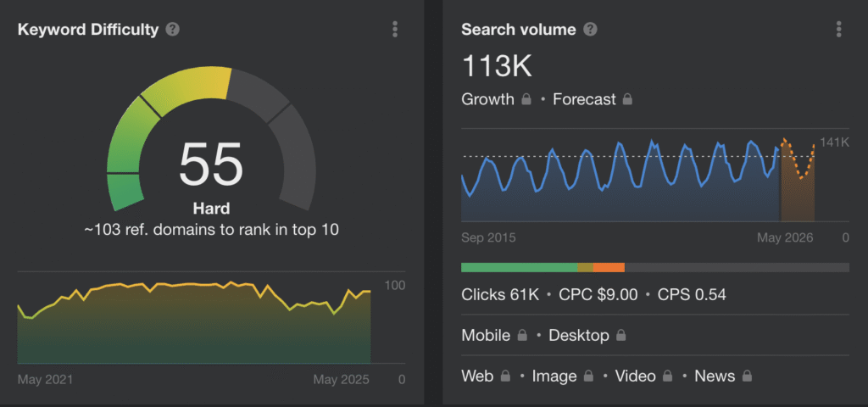The width and height of the screenshot is (868, 407).
Task: Click the green segment of clicks bar
Action: click(520, 267)
